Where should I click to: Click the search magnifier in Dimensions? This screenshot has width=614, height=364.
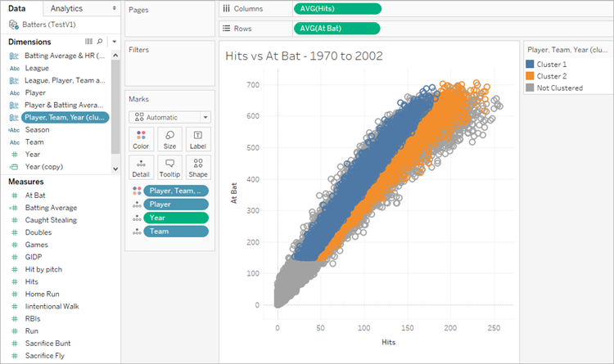pos(100,42)
